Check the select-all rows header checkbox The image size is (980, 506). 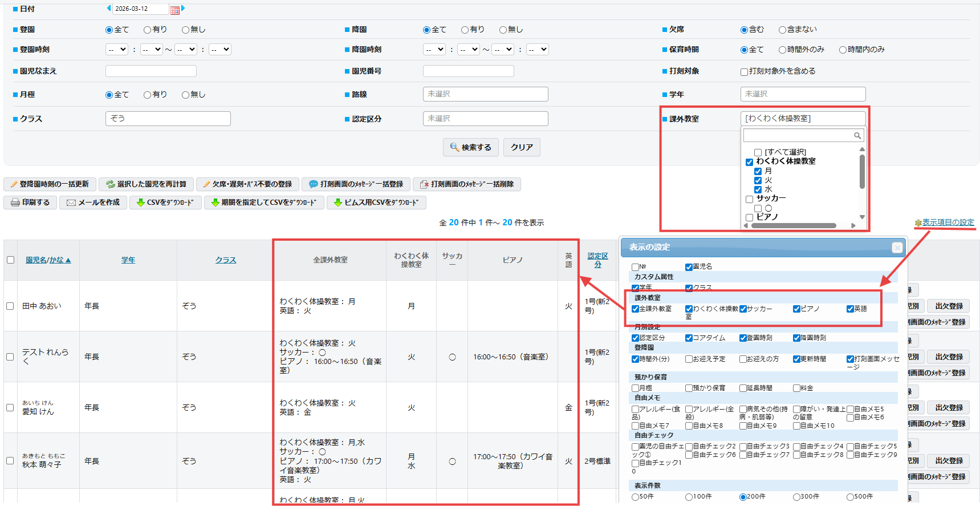pos(10,260)
